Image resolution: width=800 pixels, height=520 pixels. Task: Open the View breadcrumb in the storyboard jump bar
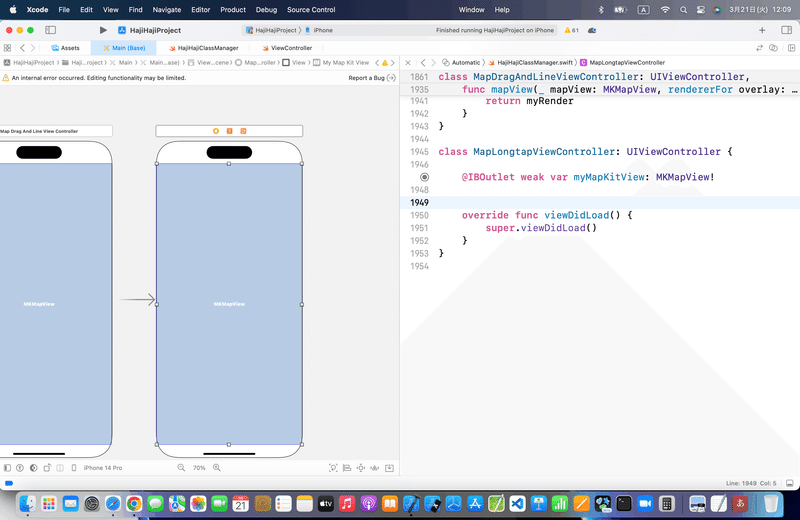[x=294, y=63]
